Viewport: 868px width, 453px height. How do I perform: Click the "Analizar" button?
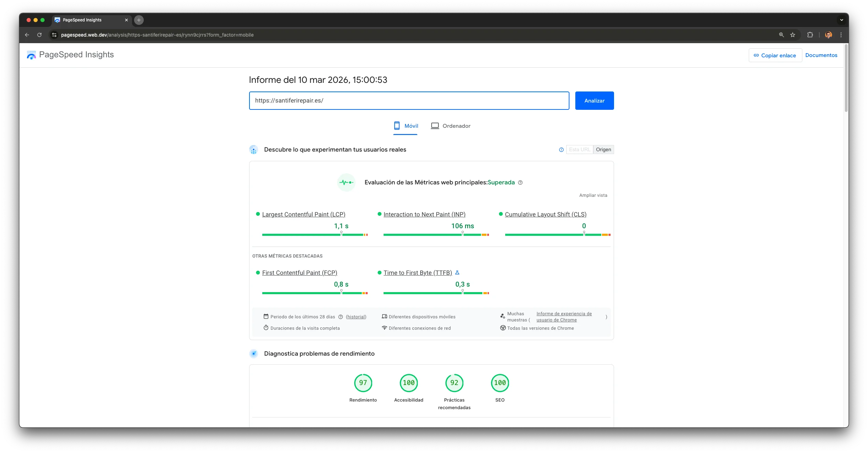(x=594, y=100)
